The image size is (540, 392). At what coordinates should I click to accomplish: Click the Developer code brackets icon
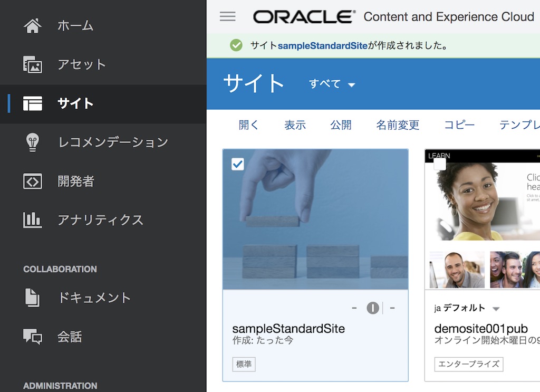click(x=33, y=181)
